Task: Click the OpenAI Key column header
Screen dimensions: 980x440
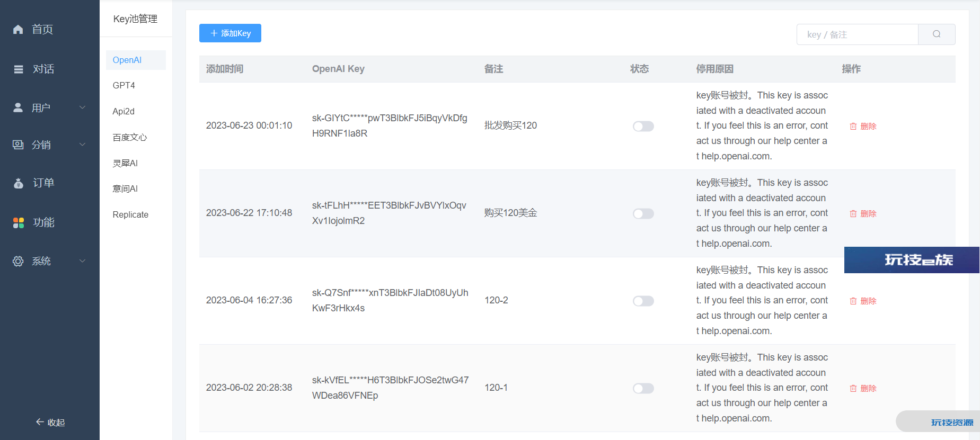Action: (x=338, y=69)
